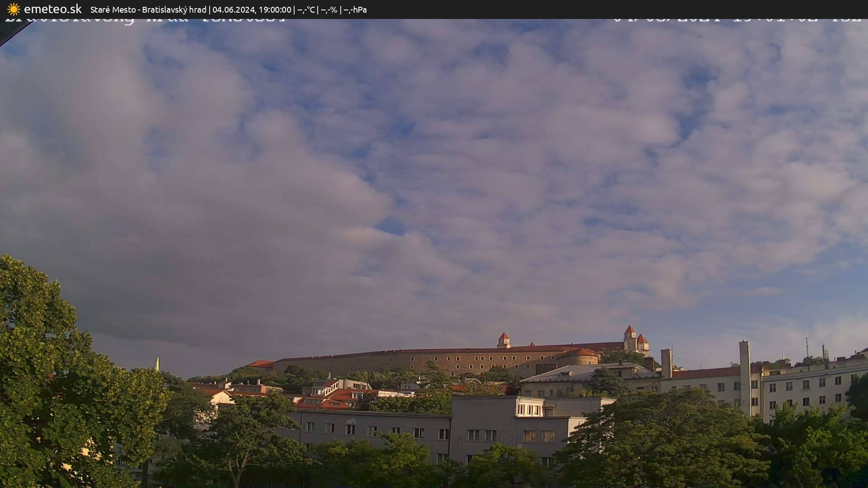Click the separator before the pressure value
Screen dimensions: 868x488
(341, 9)
